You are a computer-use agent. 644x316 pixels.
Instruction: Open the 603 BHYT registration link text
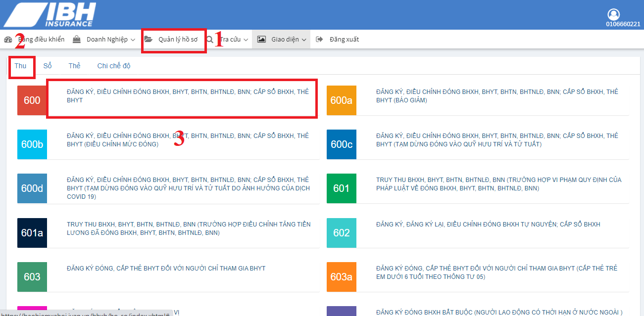166,269
